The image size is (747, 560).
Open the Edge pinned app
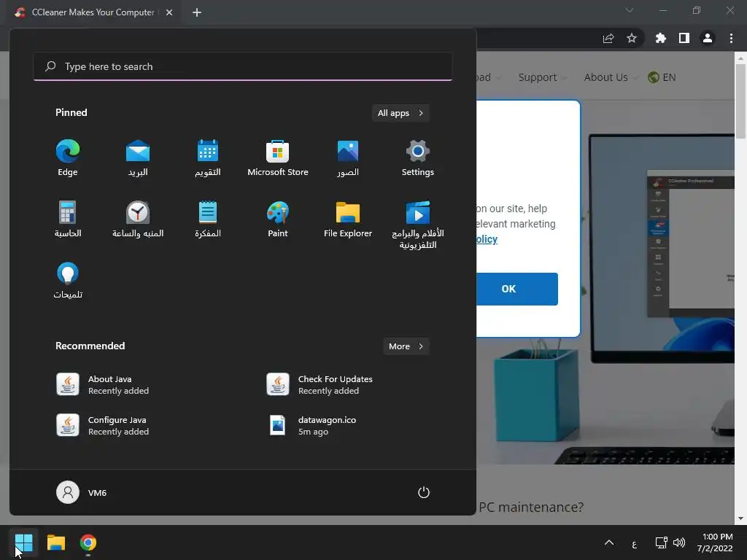(68, 158)
